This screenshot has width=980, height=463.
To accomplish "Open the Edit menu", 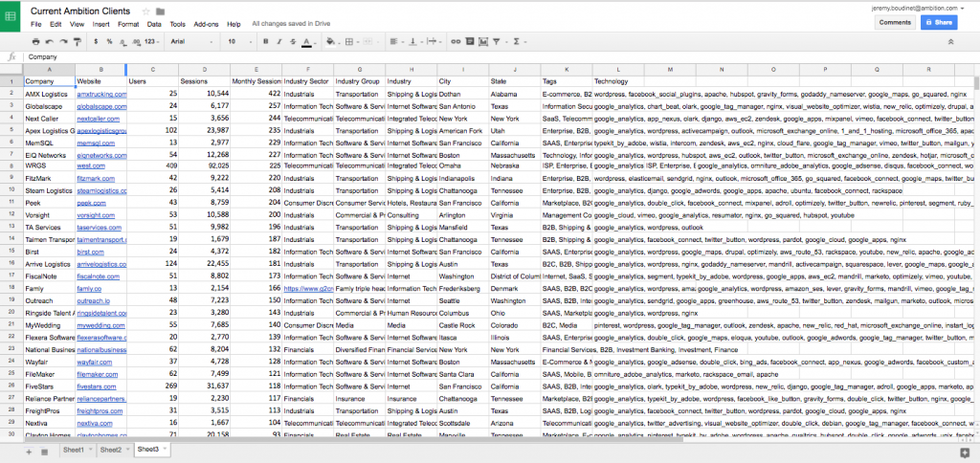I will tap(56, 24).
